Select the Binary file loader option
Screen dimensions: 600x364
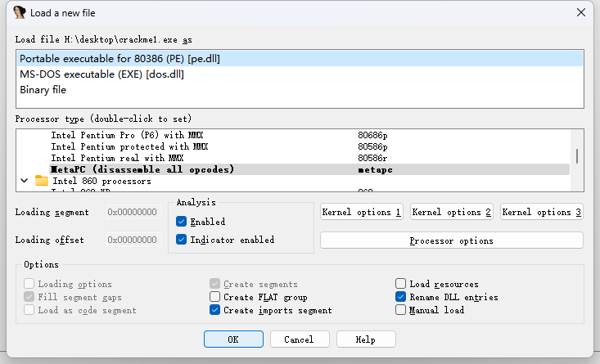coord(300,90)
